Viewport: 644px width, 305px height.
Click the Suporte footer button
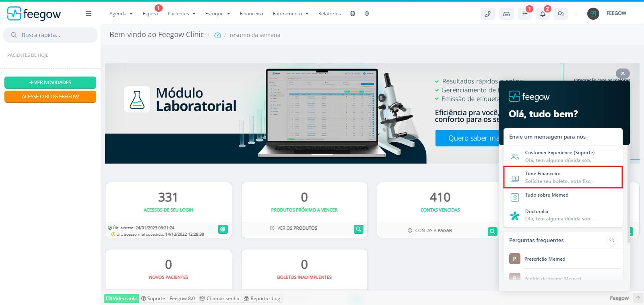[x=153, y=299]
